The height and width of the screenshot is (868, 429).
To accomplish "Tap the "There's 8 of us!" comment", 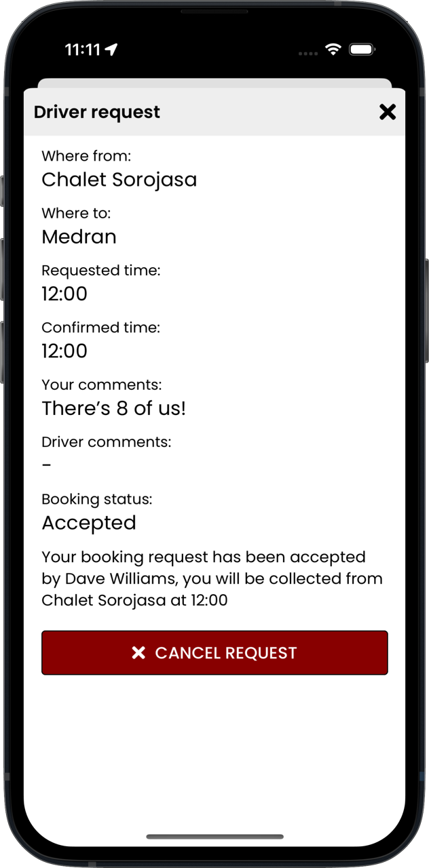I will click(113, 408).
